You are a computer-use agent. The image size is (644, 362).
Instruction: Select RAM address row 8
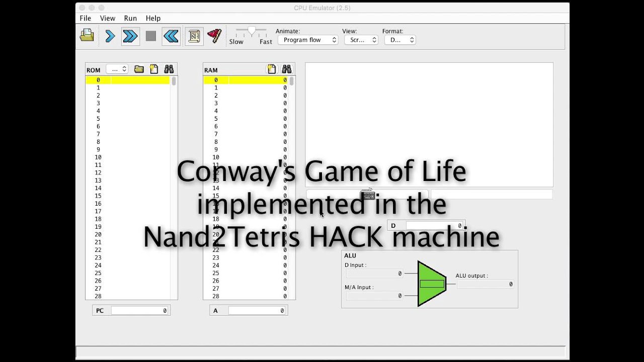click(x=246, y=142)
